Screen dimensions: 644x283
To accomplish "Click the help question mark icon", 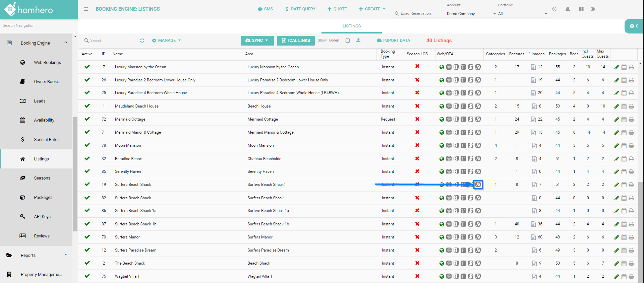I will tap(554, 9).
